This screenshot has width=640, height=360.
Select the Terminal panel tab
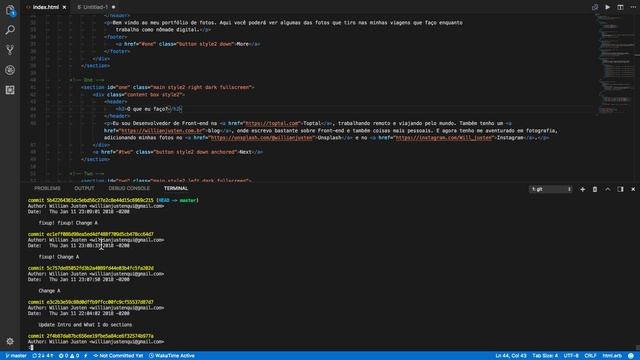click(176, 188)
